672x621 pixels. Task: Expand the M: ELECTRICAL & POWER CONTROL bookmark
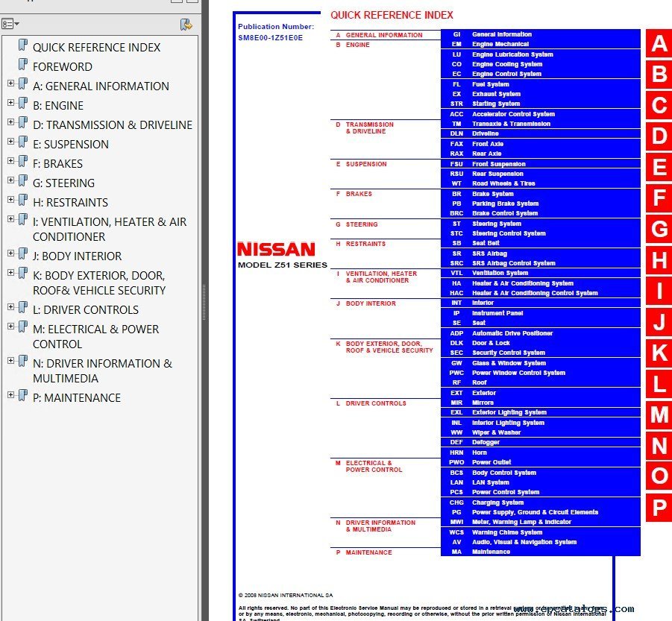tap(10, 327)
